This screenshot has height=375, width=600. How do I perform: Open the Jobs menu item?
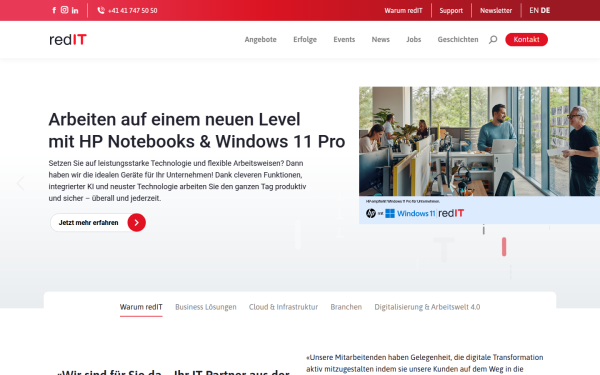414,39
